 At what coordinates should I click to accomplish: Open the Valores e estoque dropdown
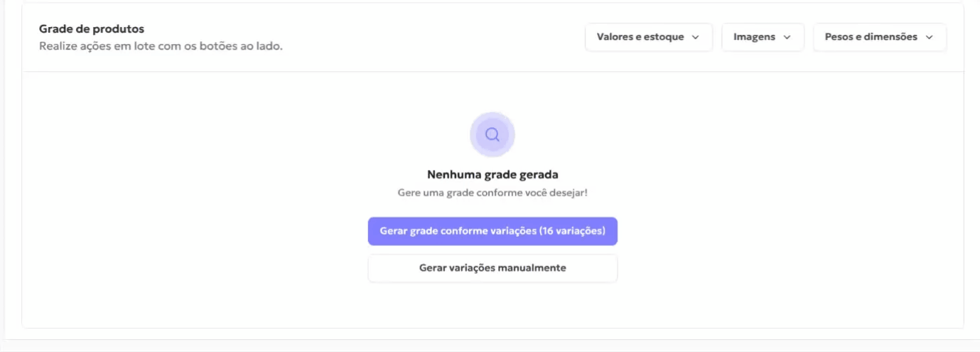click(x=649, y=37)
